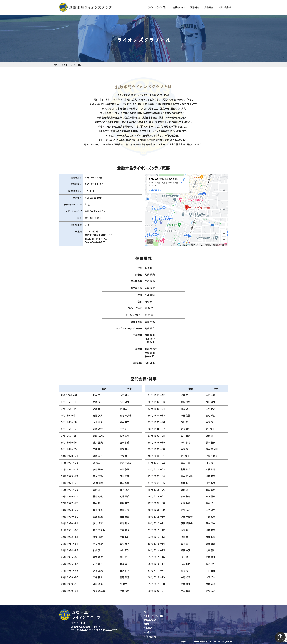This screenshot has height=644, width=287.
Task: Select the 31代 1991〜92 history row
Action: point(187,395)
